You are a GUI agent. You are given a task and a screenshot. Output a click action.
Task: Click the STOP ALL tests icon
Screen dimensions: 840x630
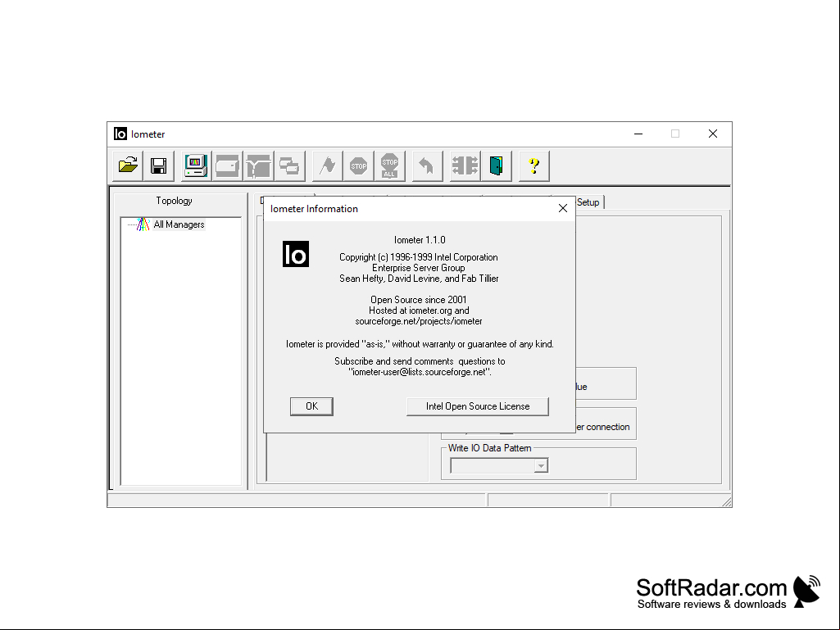389,165
